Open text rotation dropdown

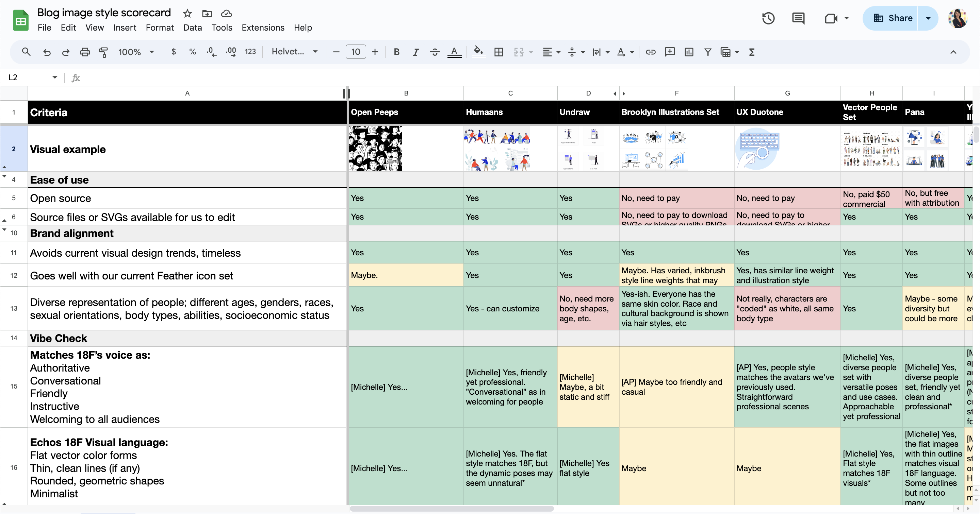[x=625, y=52]
